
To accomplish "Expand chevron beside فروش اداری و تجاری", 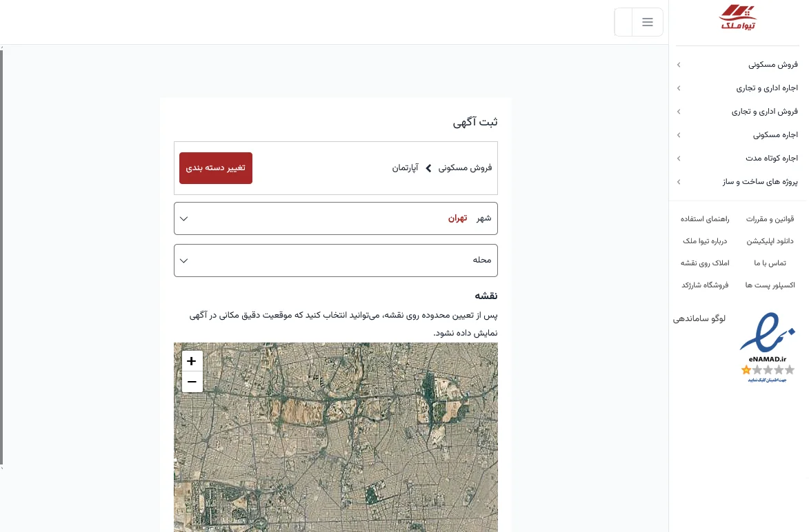I will (x=679, y=112).
